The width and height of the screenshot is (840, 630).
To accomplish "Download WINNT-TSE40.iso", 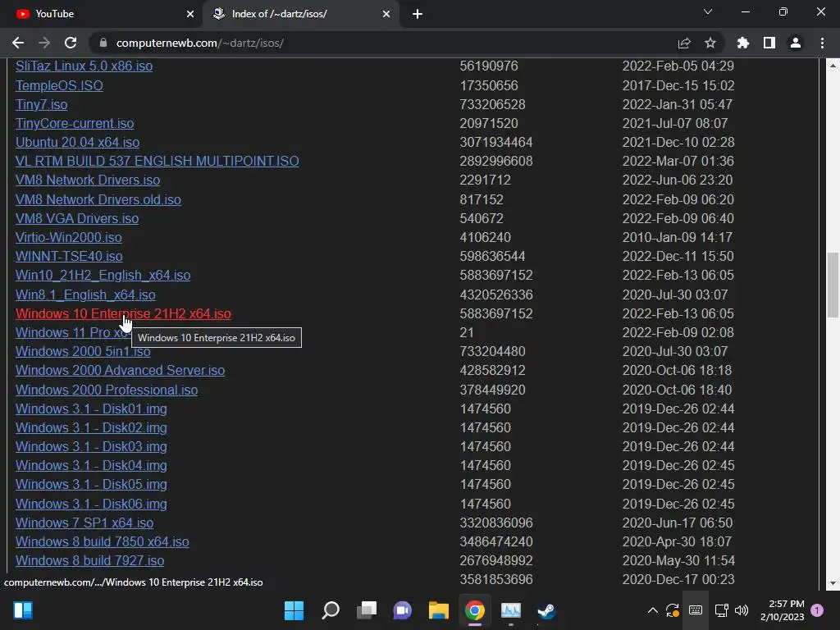I will tap(69, 256).
